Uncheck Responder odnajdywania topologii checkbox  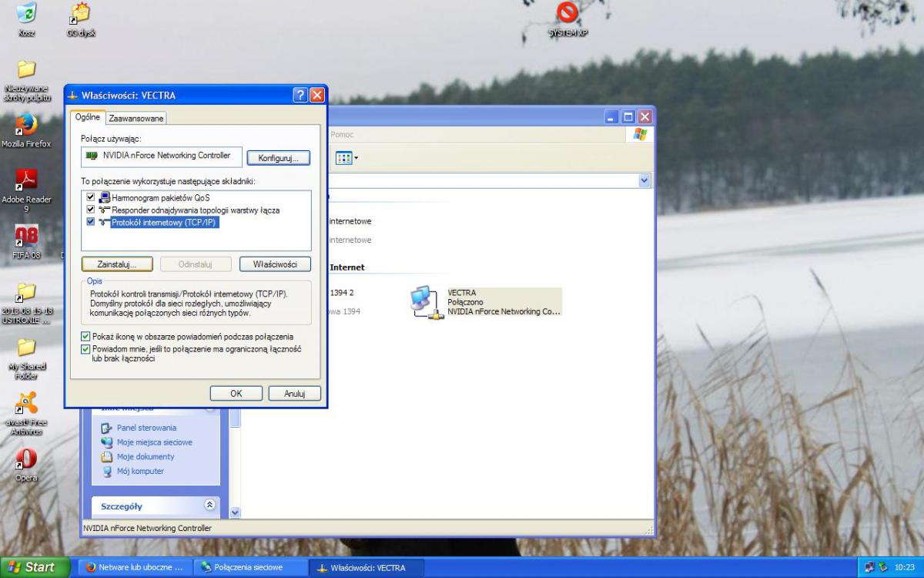(91, 210)
